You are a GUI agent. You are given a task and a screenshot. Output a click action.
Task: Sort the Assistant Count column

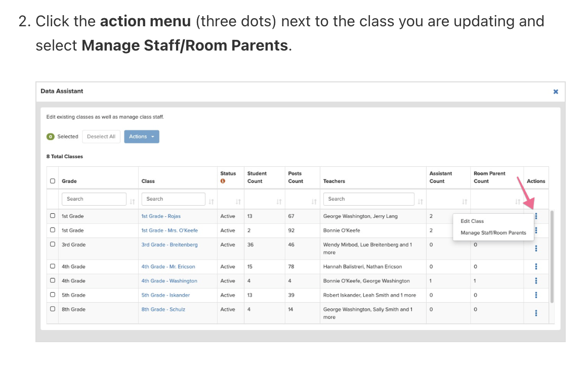coord(465,202)
